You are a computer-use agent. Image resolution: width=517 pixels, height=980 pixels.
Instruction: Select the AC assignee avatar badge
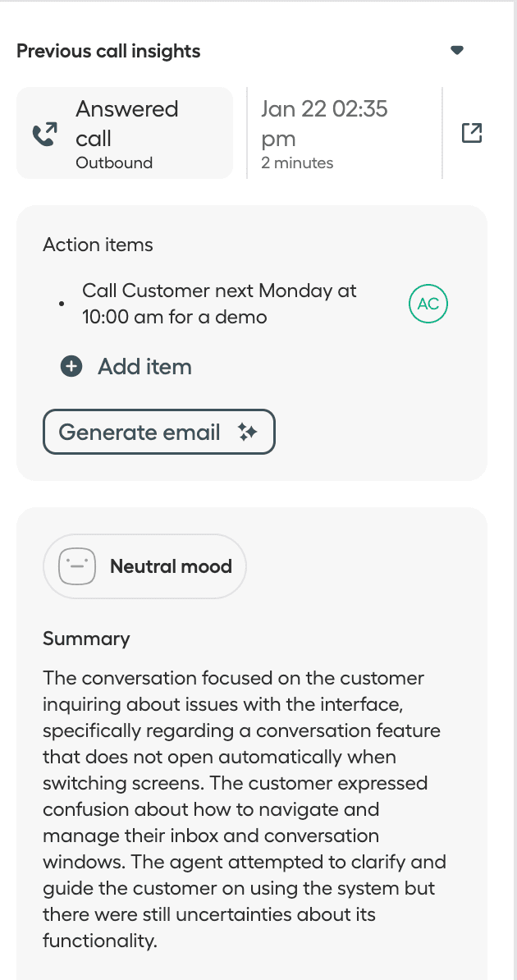click(x=428, y=303)
